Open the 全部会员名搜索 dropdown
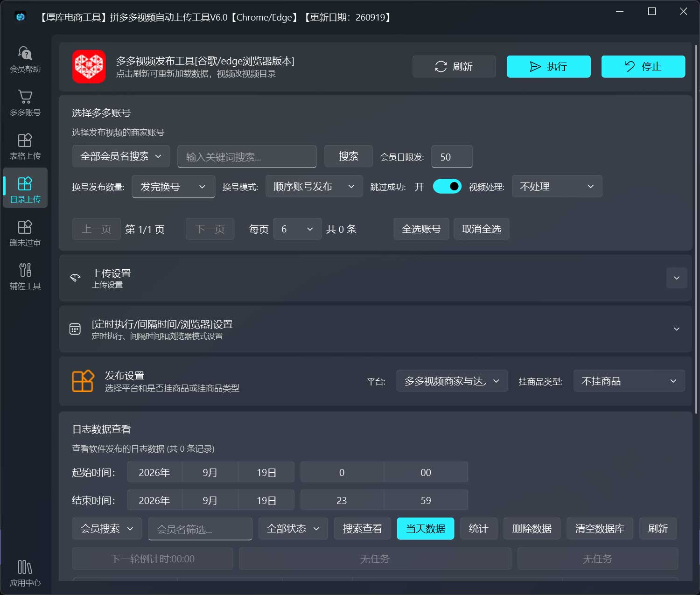The height and width of the screenshot is (595, 700). click(121, 156)
